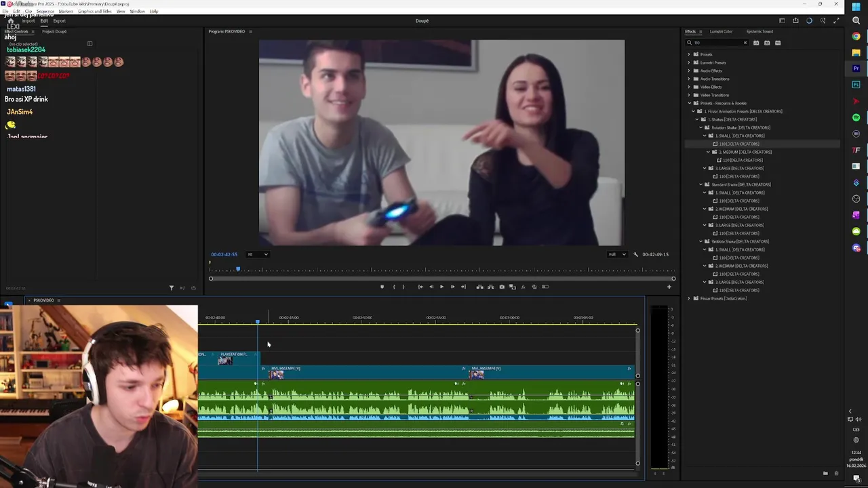Screen dimensions: 868x488
Task: Click the filter funnel icon in Effect Controls
Action: [171, 288]
